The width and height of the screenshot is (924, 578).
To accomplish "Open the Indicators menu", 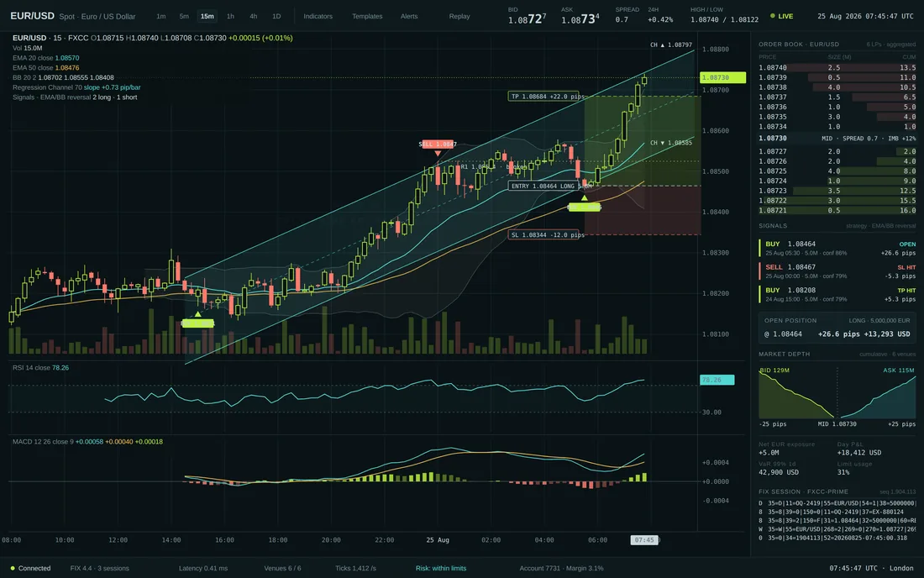I will (318, 17).
